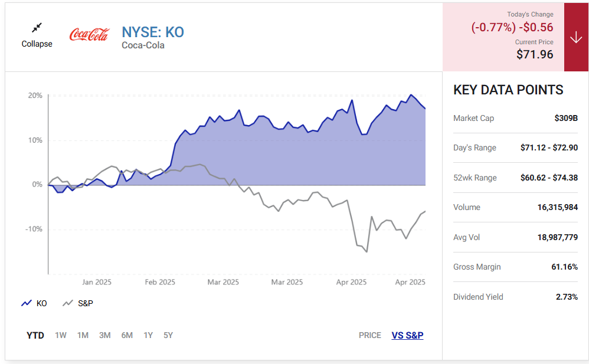Screen dimensions: 589x364
Task: Select the 1Y time range
Action: click(148, 336)
